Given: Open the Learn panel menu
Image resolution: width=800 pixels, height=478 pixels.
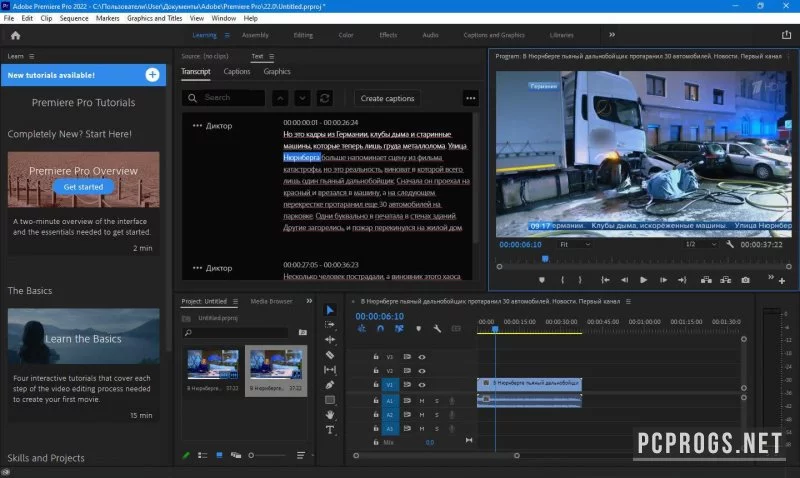Looking at the screenshot, I should 32,56.
